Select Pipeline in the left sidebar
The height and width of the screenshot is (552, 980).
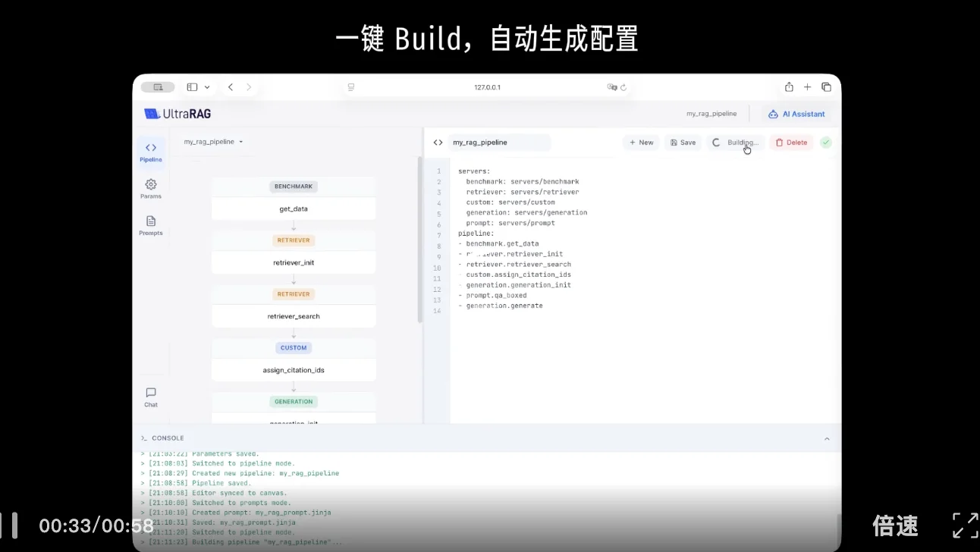(150, 152)
